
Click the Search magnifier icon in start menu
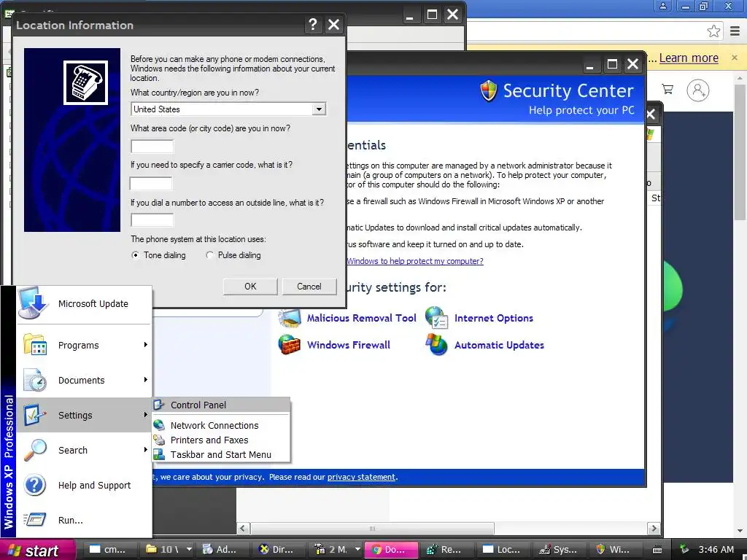coord(35,450)
